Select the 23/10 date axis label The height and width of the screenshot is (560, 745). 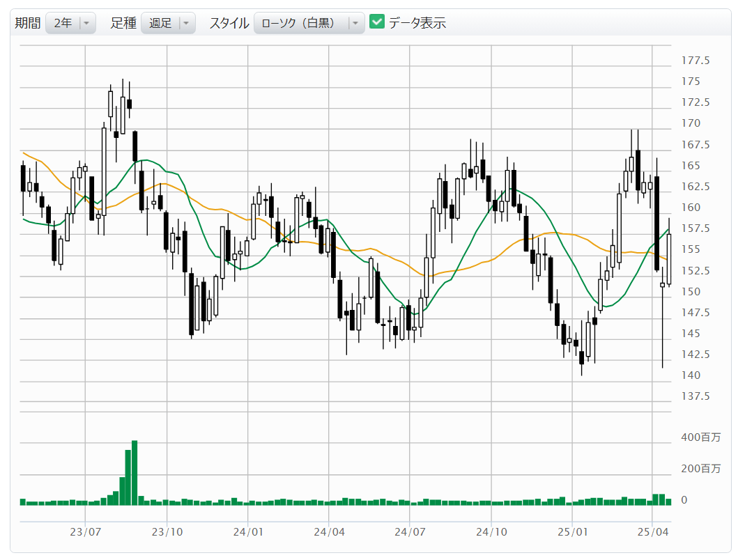pos(167,533)
